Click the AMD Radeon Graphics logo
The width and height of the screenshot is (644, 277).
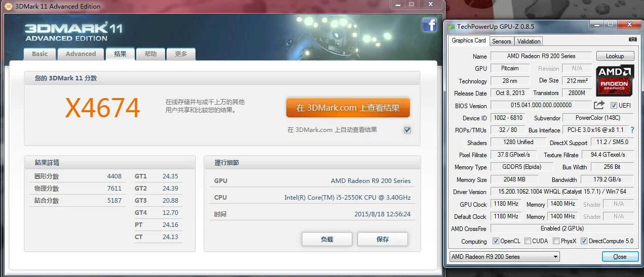[x=615, y=80]
